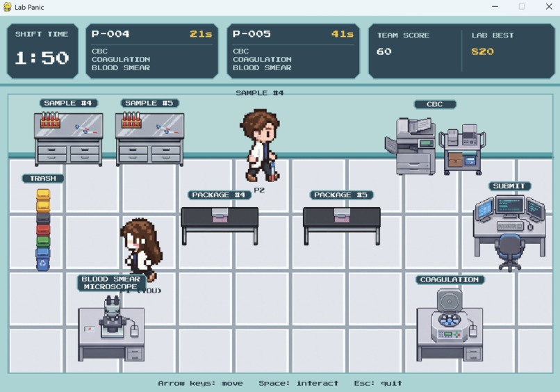The width and height of the screenshot is (560, 392).
Task: Click the SUBMIT station label
Action: [509, 186]
